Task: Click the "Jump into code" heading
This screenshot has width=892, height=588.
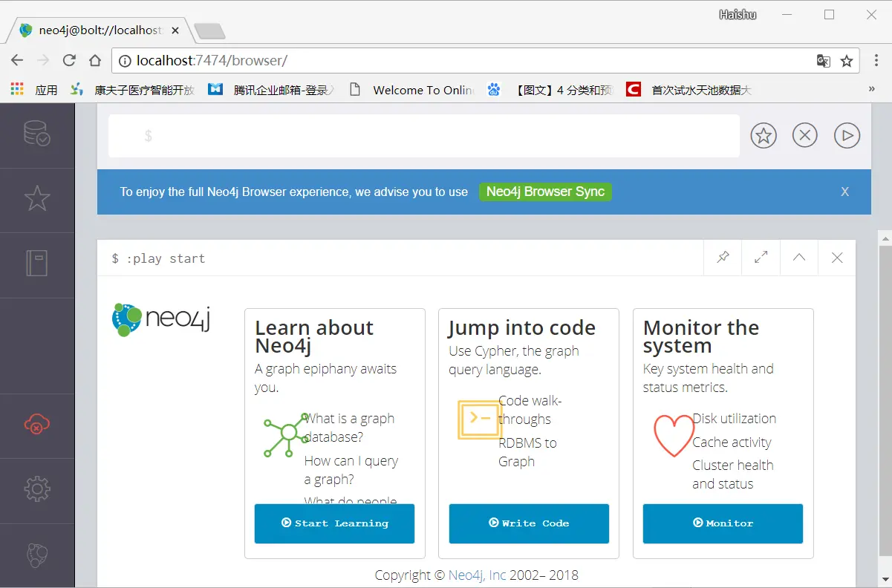Action: coord(522,327)
